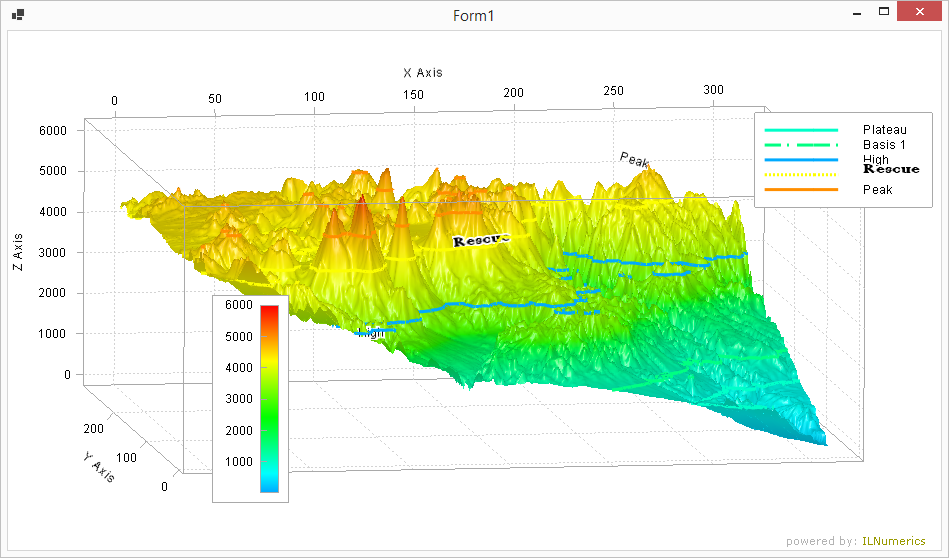Click the Rescue contour label on surface
949x558 pixels.
(x=481, y=240)
